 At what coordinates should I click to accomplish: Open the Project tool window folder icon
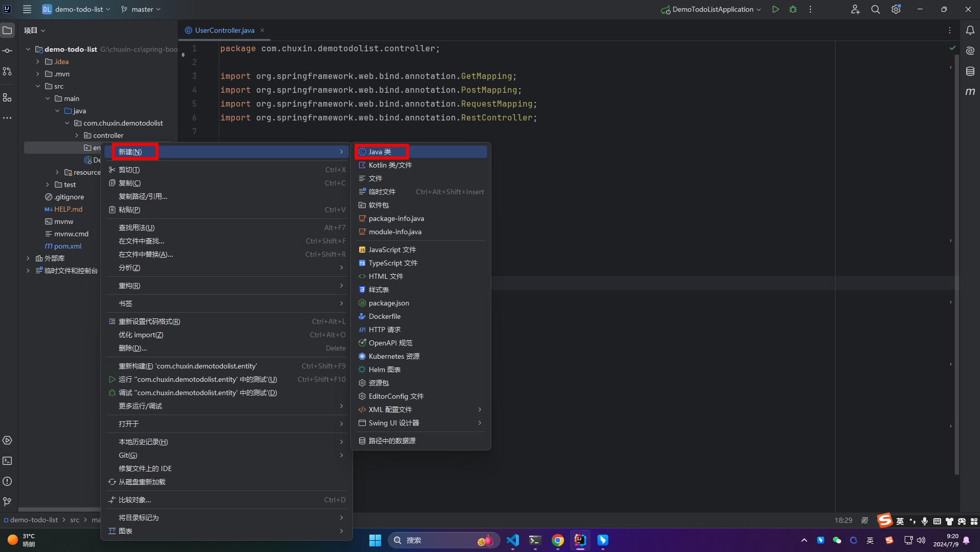tap(7, 30)
